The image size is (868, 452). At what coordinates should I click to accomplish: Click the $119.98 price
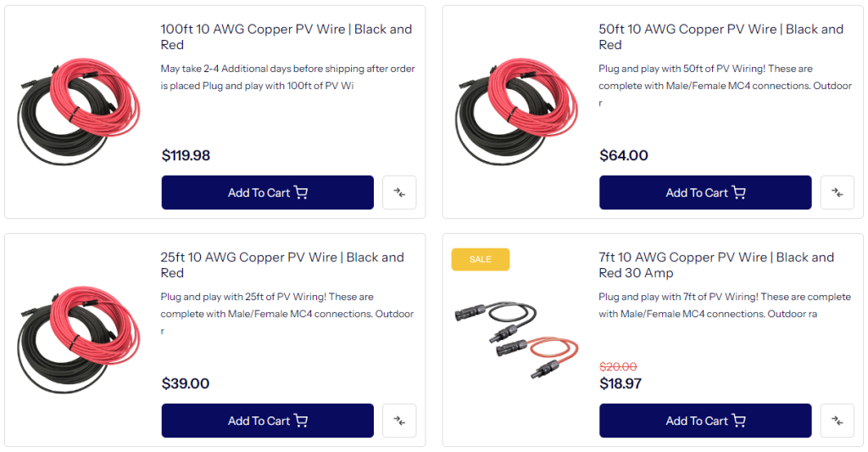[x=186, y=155]
